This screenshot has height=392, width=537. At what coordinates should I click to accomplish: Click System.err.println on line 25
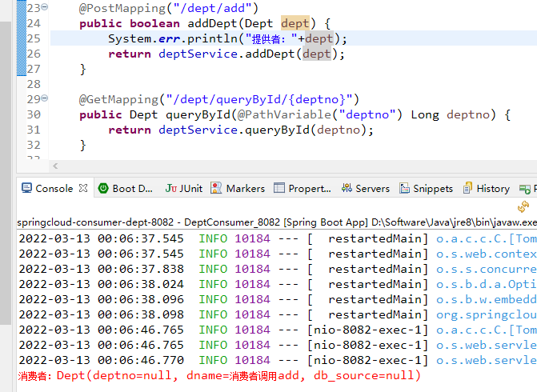(x=173, y=38)
